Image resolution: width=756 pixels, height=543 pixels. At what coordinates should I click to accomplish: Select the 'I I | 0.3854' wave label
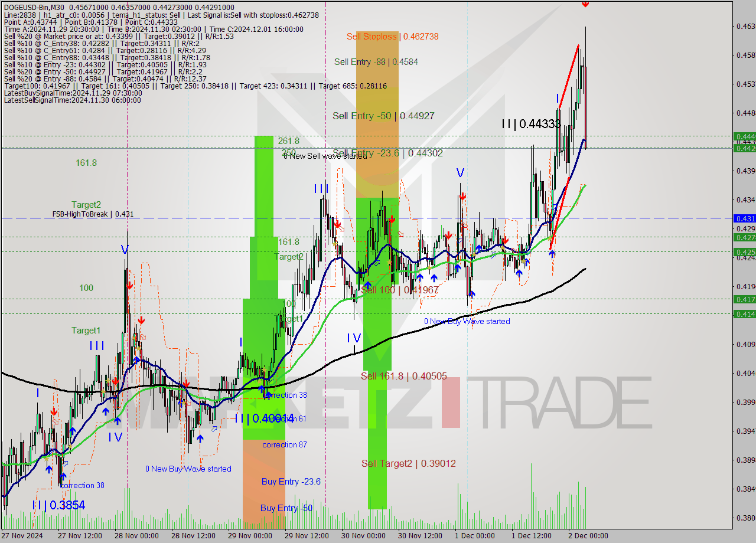[x=58, y=505]
